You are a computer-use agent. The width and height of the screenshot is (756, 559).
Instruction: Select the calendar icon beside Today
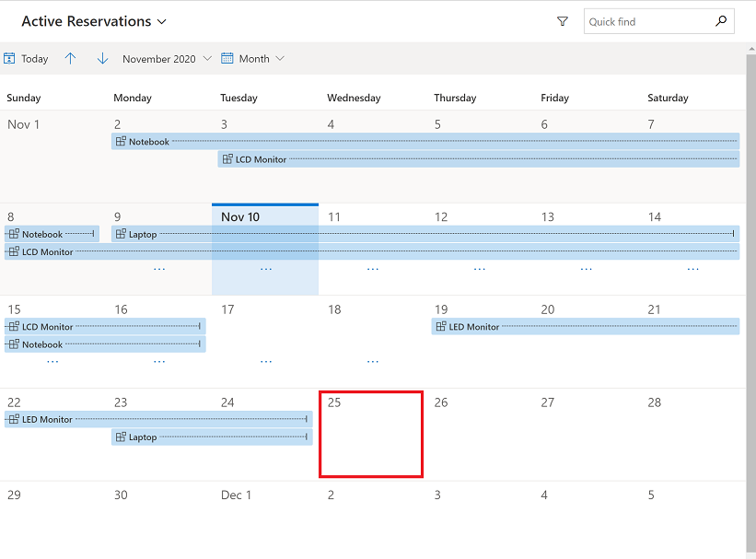click(x=10, y=58)
